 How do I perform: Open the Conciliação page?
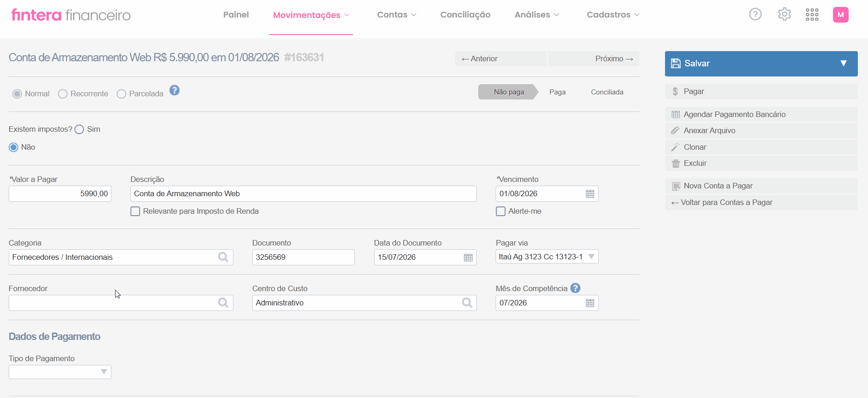(x=465, y=15)
